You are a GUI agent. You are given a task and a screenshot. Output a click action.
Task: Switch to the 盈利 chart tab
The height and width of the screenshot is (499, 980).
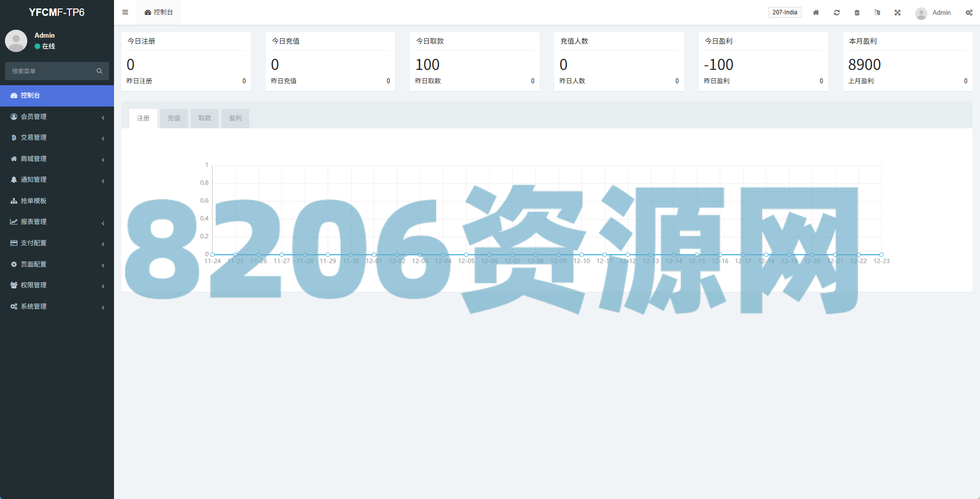[x=235, y=118]
